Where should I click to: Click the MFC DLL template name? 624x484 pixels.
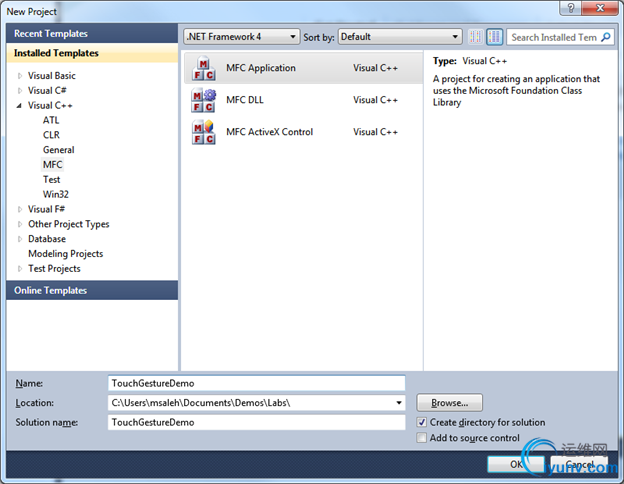(x=245, y=100)
